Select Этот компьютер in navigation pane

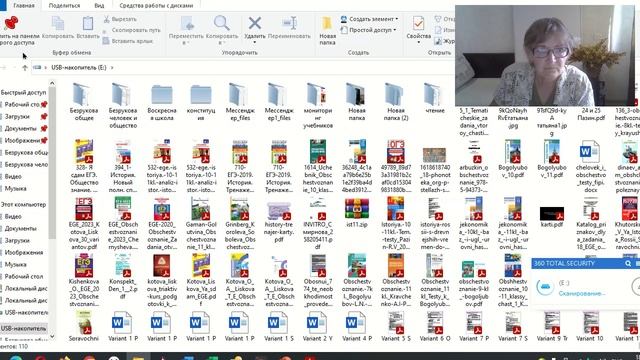(x=23, y=204)
